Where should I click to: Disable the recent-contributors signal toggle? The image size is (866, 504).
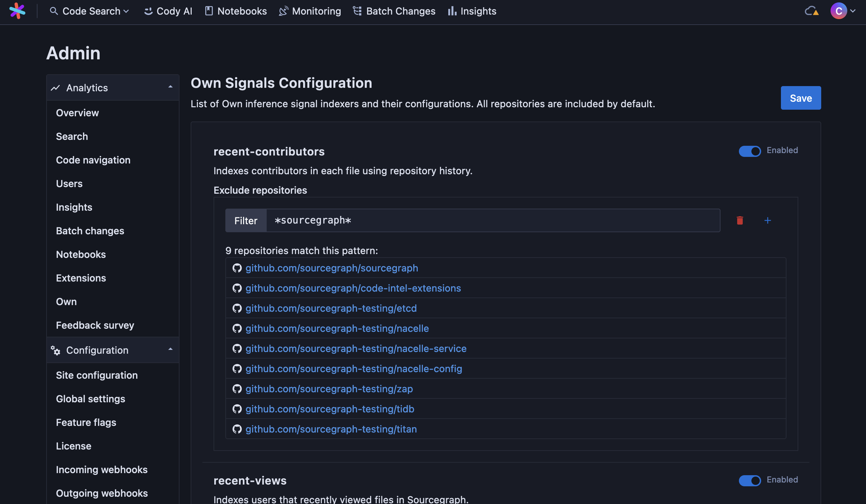(x=750, y=151)
